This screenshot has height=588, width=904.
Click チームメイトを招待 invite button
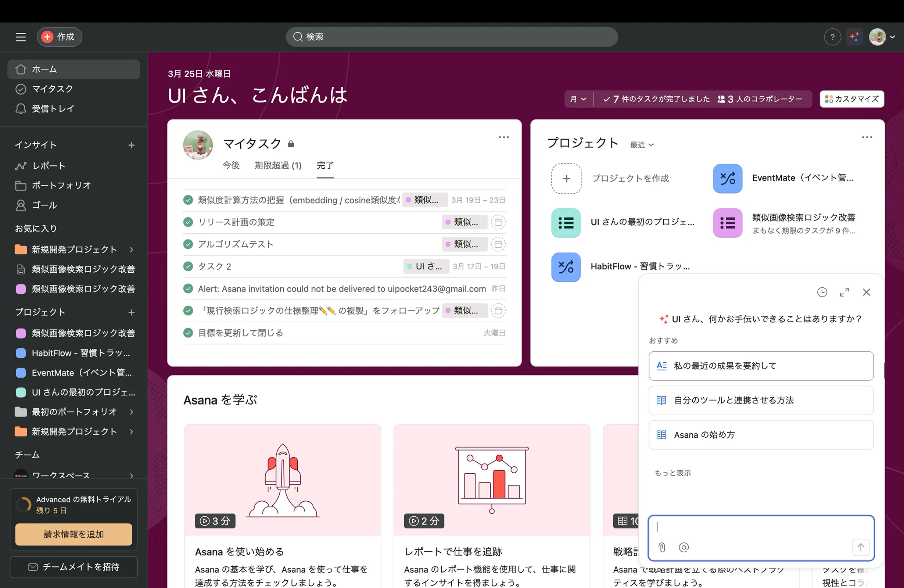pyautogui.click(x=74, y=567)
